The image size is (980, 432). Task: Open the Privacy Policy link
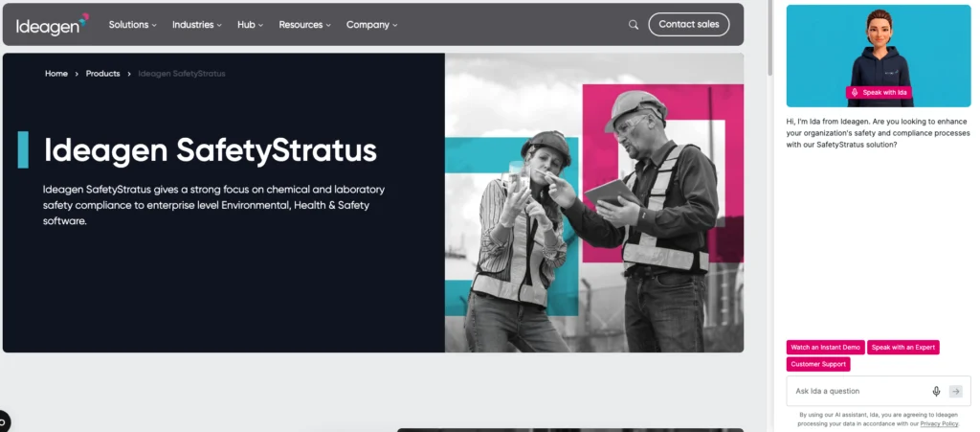pos(939,424)
